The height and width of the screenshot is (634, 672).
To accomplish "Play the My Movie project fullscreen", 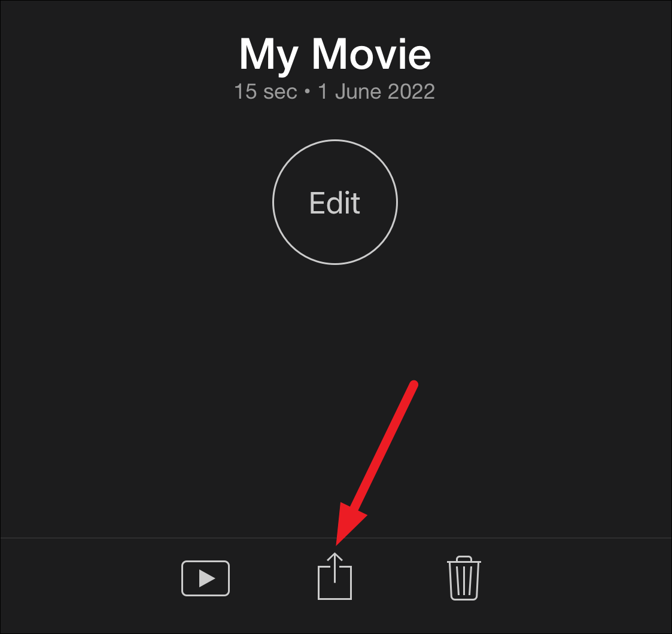I will pos(206,578).
